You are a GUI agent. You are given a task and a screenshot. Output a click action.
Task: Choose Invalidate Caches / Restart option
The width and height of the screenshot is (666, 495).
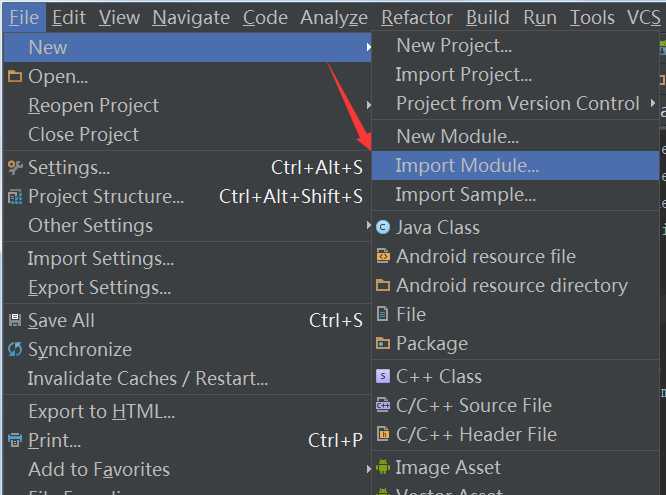click(147, 379)
